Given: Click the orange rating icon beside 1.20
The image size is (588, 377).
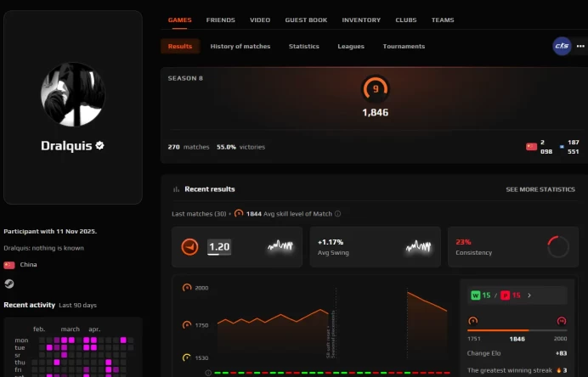Looking at the screenshot, I should click(x=189, y=247).
